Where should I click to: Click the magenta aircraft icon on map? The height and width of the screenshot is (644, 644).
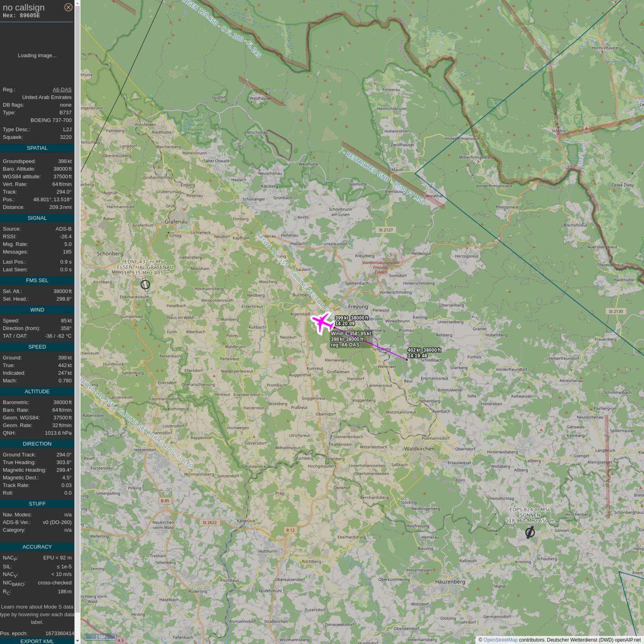click(322, 322)
